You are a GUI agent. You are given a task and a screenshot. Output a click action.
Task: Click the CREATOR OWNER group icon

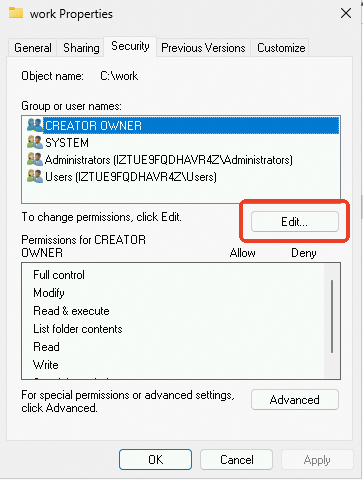pyautogui.click(x=35, y=125)
